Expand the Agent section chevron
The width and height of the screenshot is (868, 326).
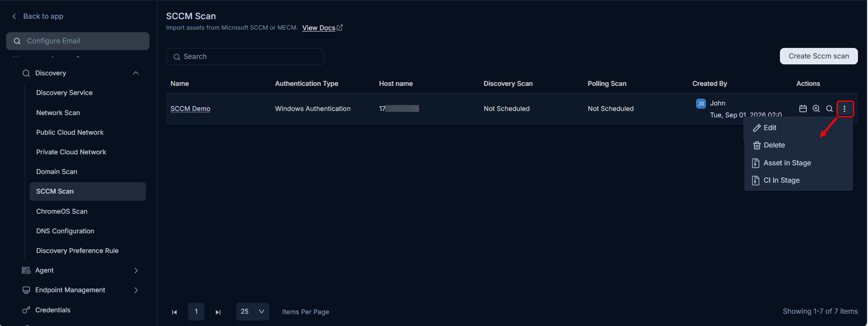[136, 270]
